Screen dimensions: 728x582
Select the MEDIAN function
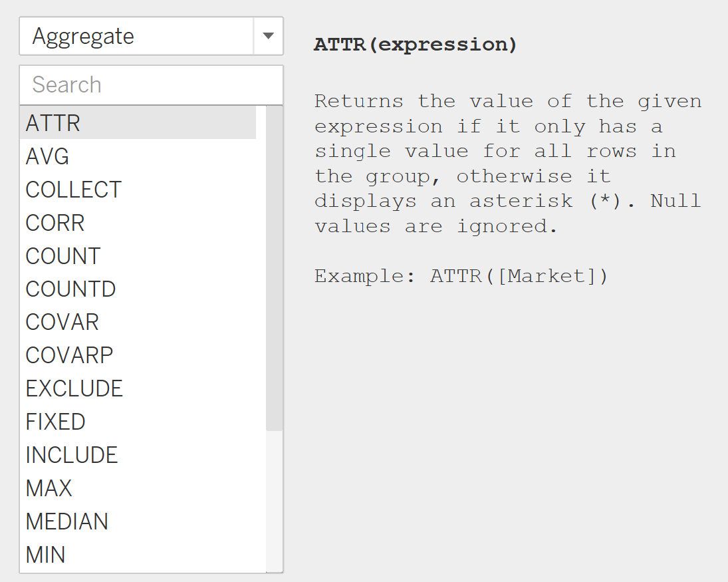point(66,521)
